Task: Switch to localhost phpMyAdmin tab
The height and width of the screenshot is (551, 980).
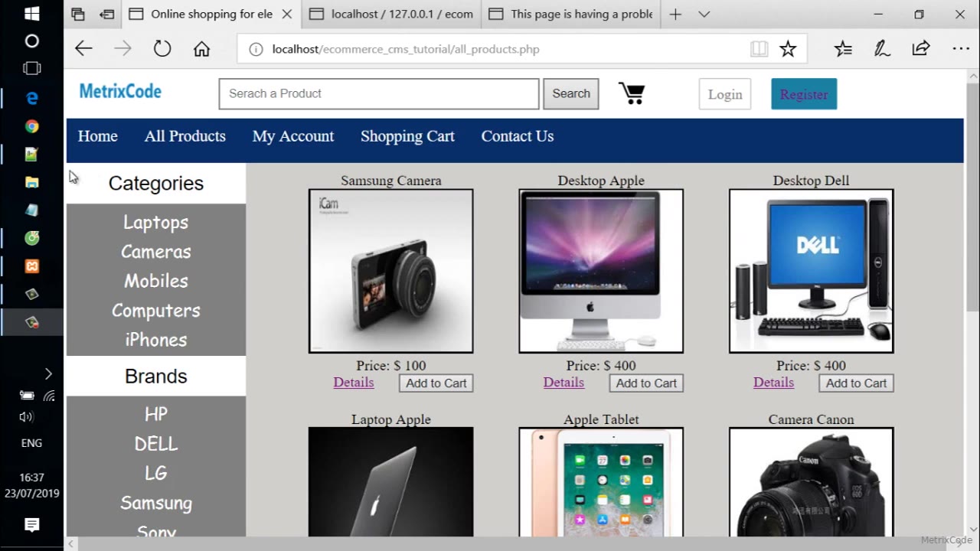Action: click(x=392, y=14)
